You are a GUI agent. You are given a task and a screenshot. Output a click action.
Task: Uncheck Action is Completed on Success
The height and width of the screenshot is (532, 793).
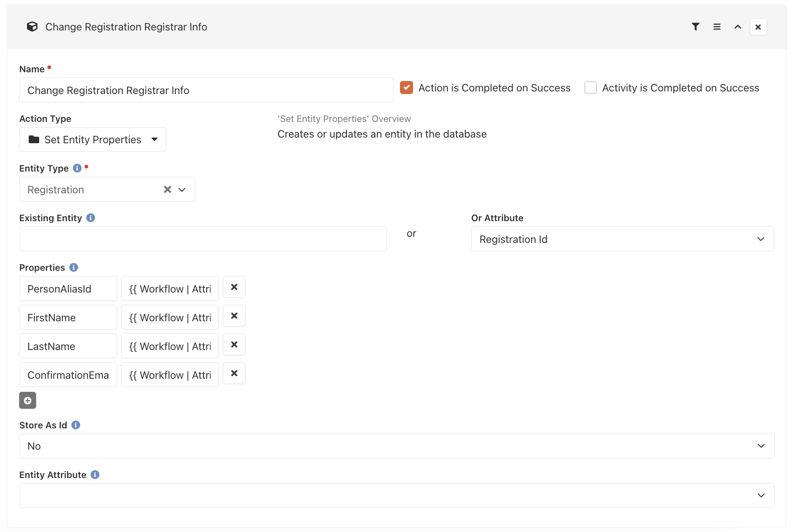pyautogui.click(x=407, y=88)
